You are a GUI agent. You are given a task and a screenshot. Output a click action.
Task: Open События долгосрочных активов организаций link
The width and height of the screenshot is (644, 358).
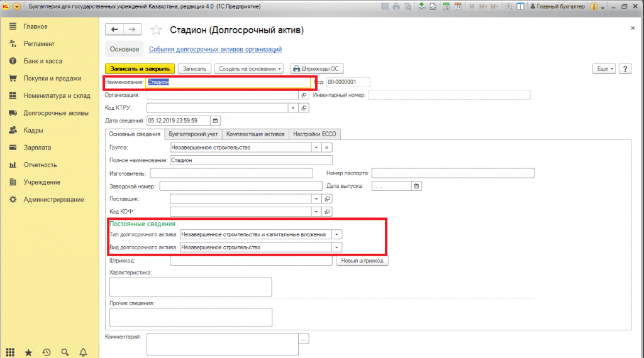(215, 49)
